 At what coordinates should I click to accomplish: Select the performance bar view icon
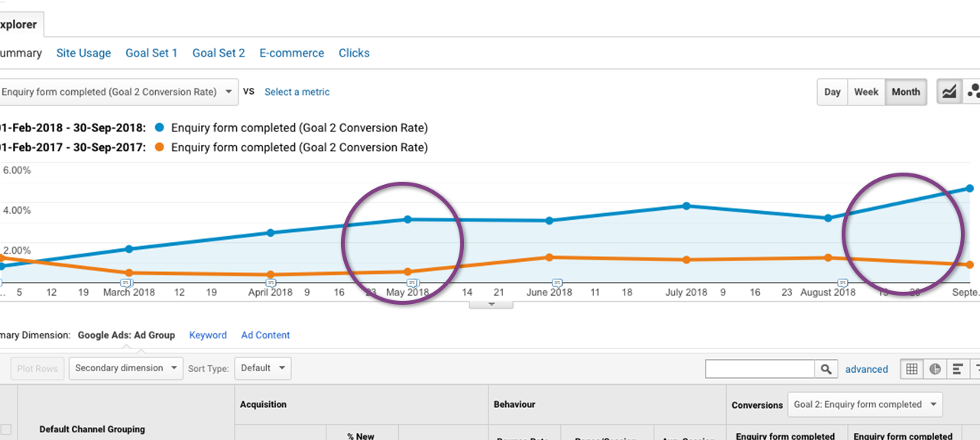click(957, 369)
